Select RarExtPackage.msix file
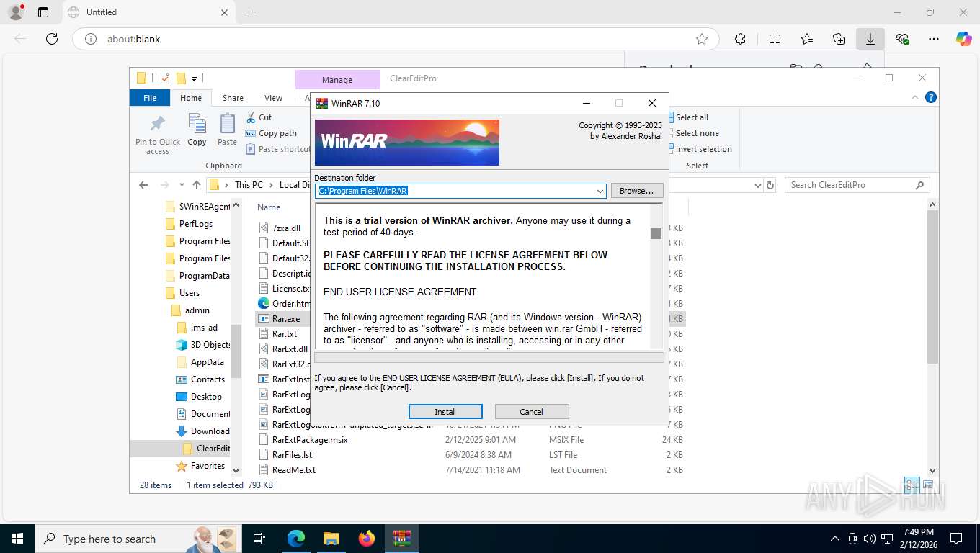This screenshot has height=553, width=980. click(x=310, y=440)
